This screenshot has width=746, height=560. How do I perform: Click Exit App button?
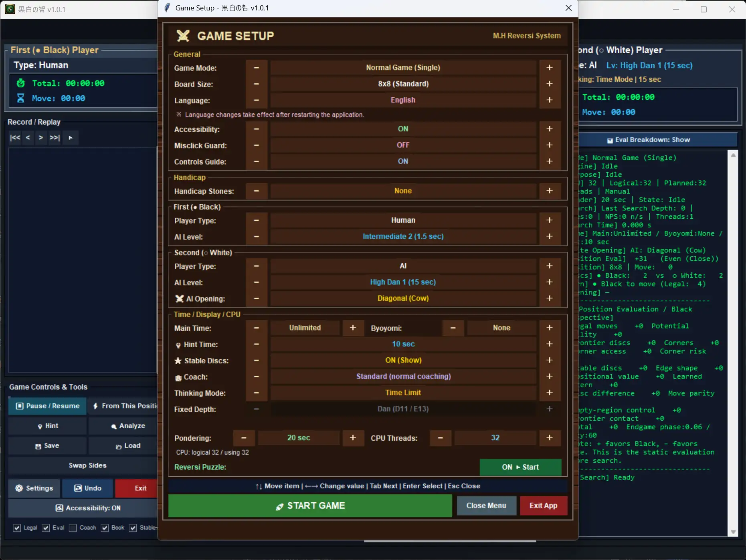point(544,506)
